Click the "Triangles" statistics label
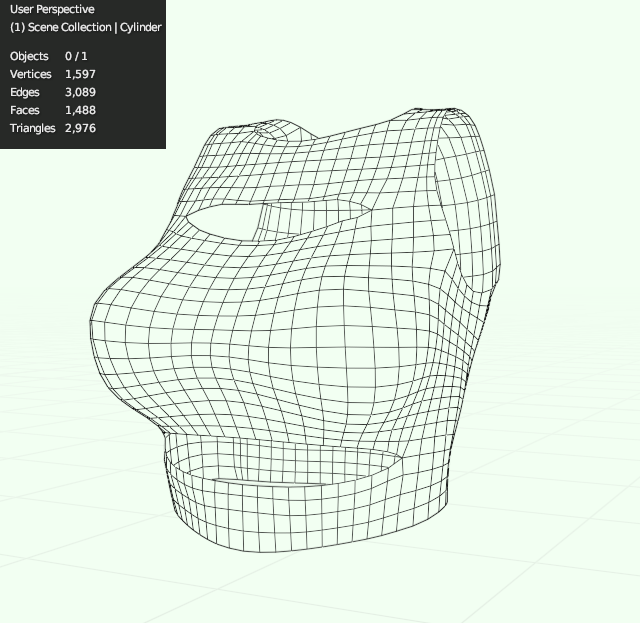Image resolution: width=640 pixels, height=623 pixels. click(x=32, y=128)
